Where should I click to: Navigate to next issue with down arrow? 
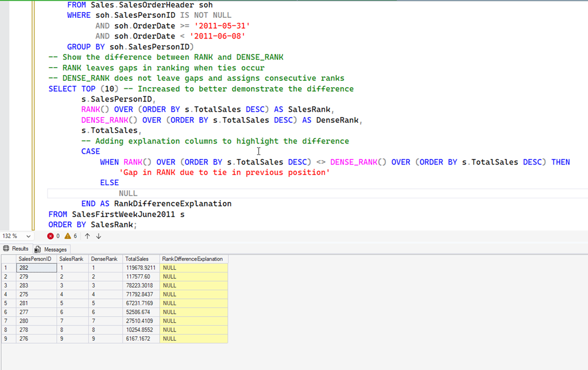click(99, 236)
